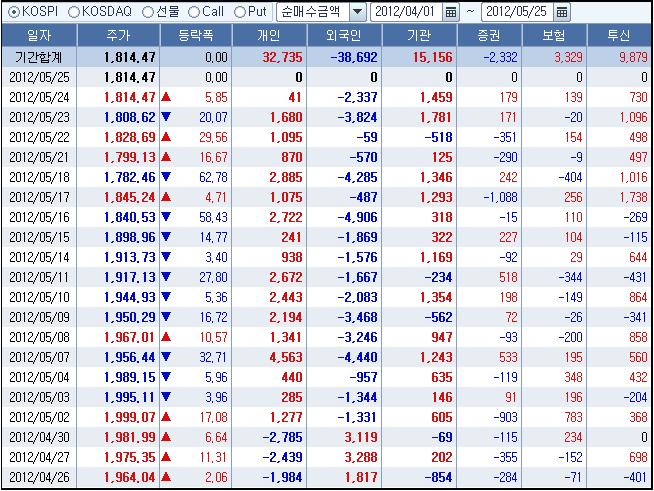Open calendar for end date 2012/05/25
This screenshot has height=491, width=654.
(562, 12)
